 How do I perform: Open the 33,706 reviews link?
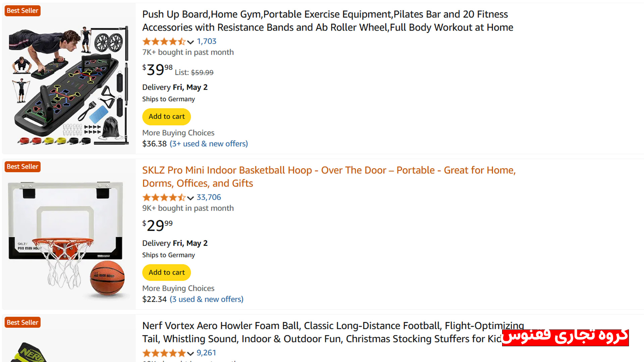pos(209,197)
